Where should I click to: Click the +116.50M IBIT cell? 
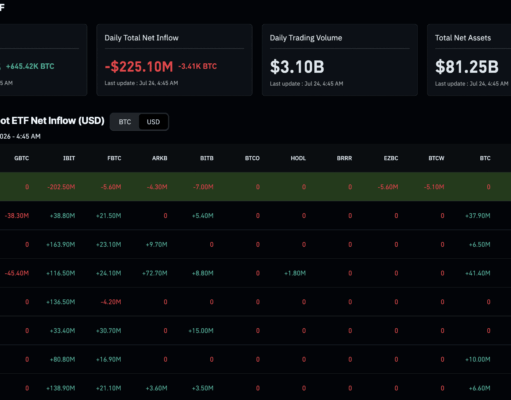point(61,273)
